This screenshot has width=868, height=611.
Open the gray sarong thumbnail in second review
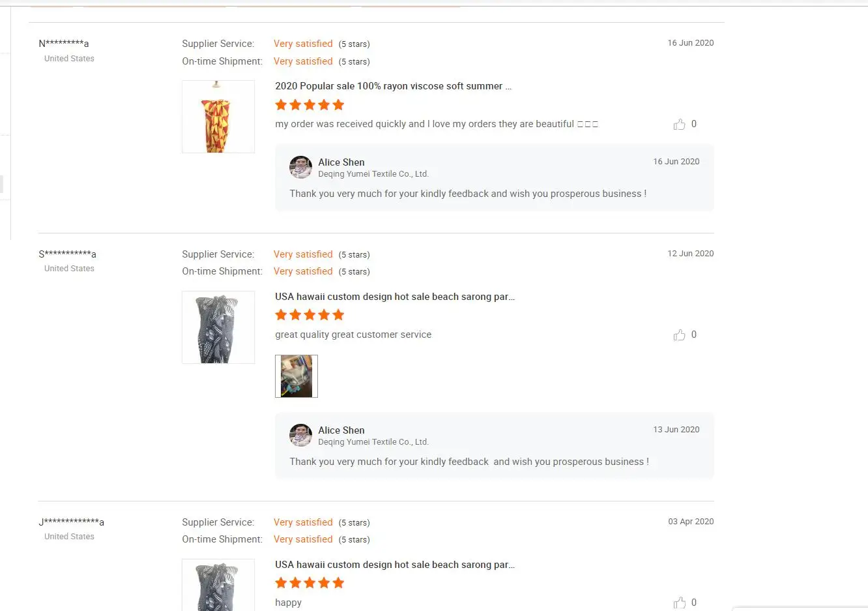[218, 327]
